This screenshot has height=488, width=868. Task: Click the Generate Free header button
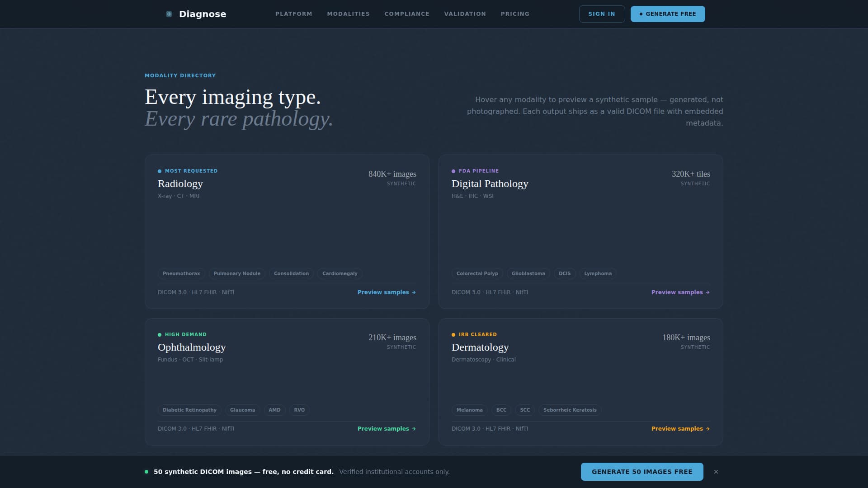pos(668,14)
